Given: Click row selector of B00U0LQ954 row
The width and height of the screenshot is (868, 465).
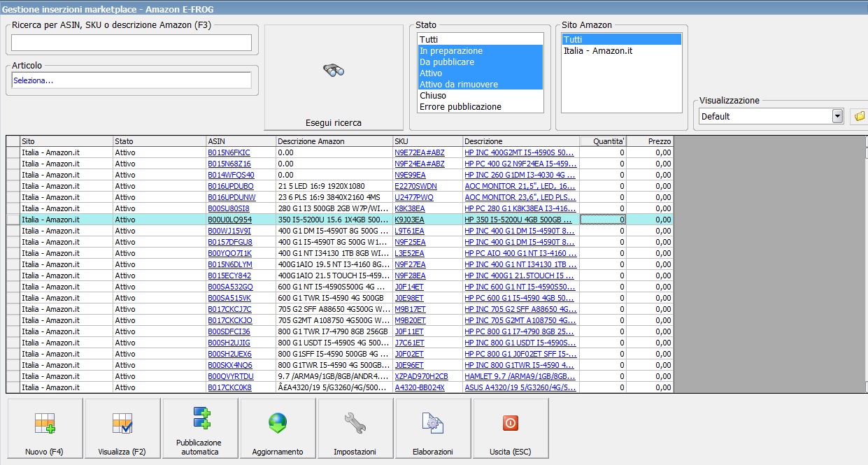Looking at the screenshot, I should pos(13,220).
